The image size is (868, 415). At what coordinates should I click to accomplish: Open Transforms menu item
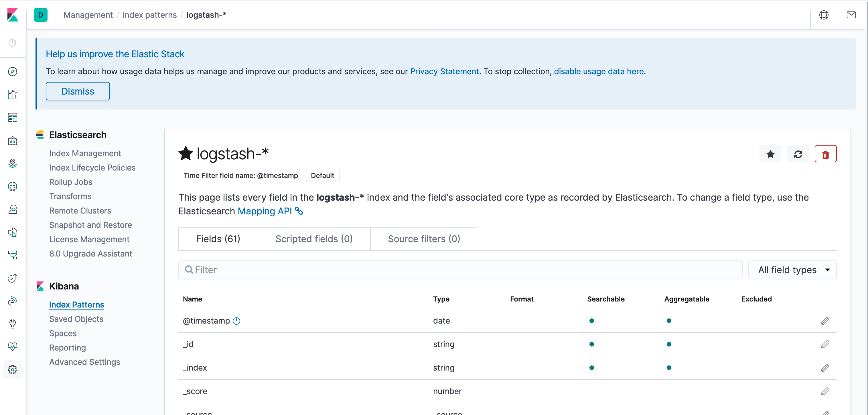70,196
